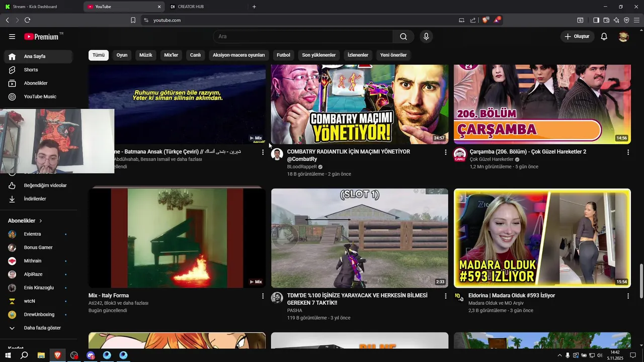Open the BLoodRappeR channel avatar
Viewport: 644px width, 362px height.
click(x=277, y=154)
